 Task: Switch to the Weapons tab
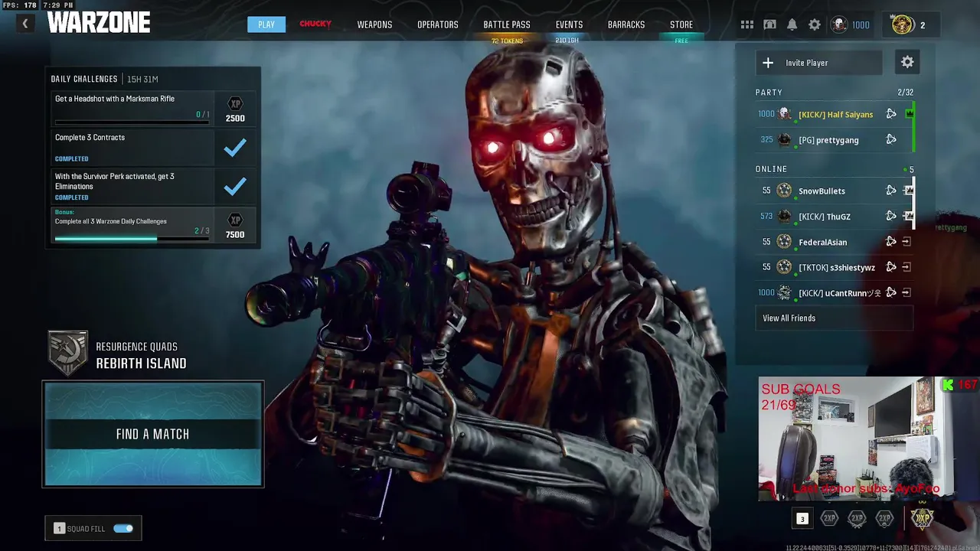click(x=374, y=24)
